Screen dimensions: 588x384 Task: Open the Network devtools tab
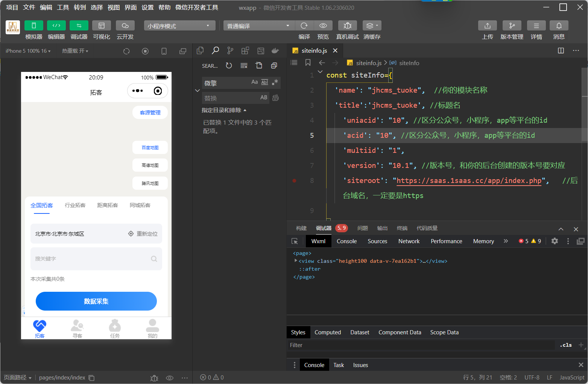pyautogui.click(x=409, y=241)
